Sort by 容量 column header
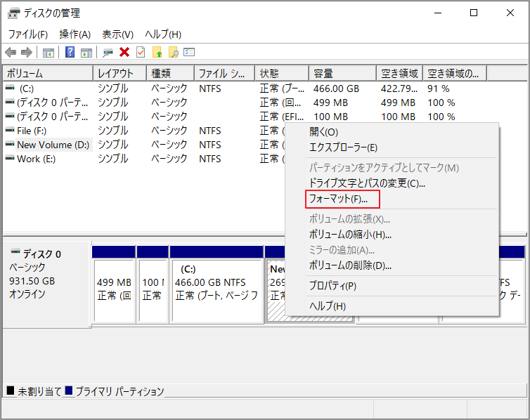 342,73
